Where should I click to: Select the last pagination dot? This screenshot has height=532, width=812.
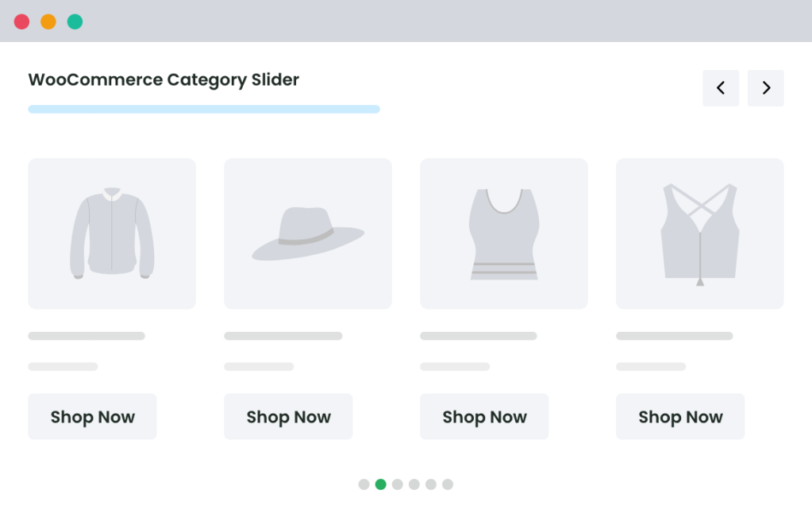pos(448,484)
